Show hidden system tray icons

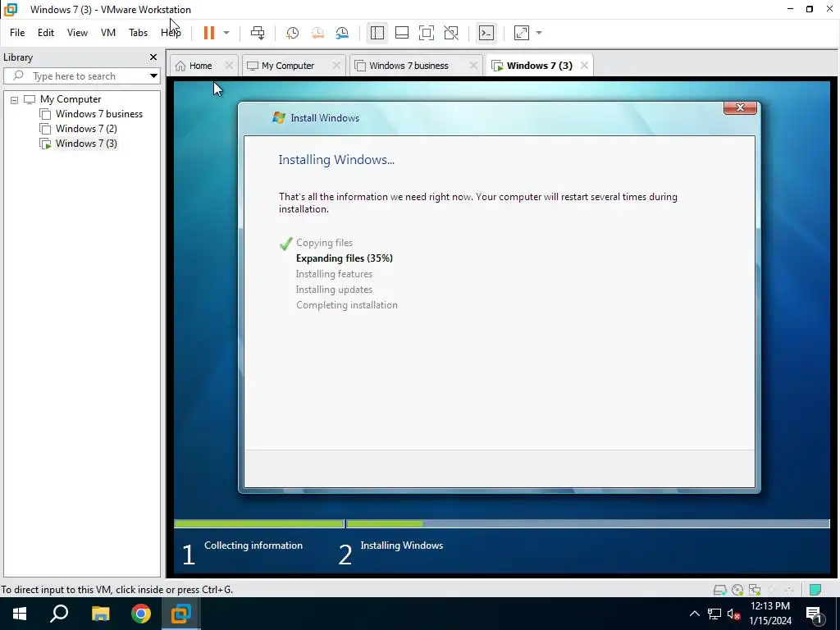pos(694,614)
